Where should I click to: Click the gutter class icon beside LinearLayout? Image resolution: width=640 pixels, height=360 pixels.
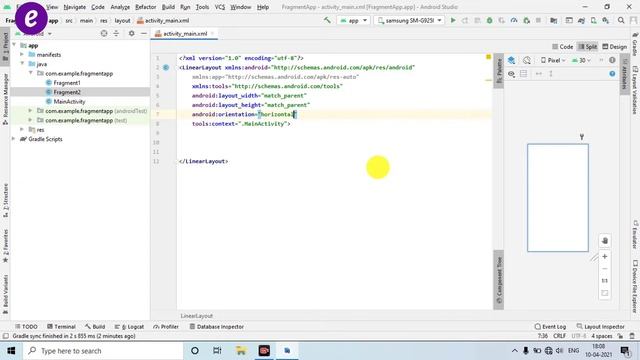point(166,67)
